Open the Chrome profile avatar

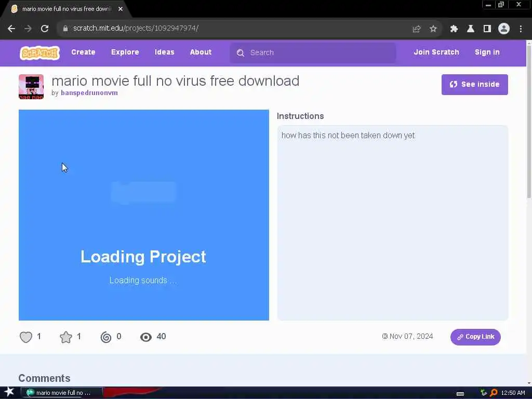(x=504, y=29)
